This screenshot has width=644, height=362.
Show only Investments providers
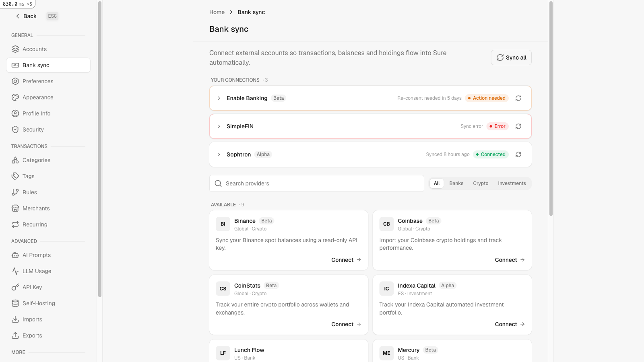[512, 183]
